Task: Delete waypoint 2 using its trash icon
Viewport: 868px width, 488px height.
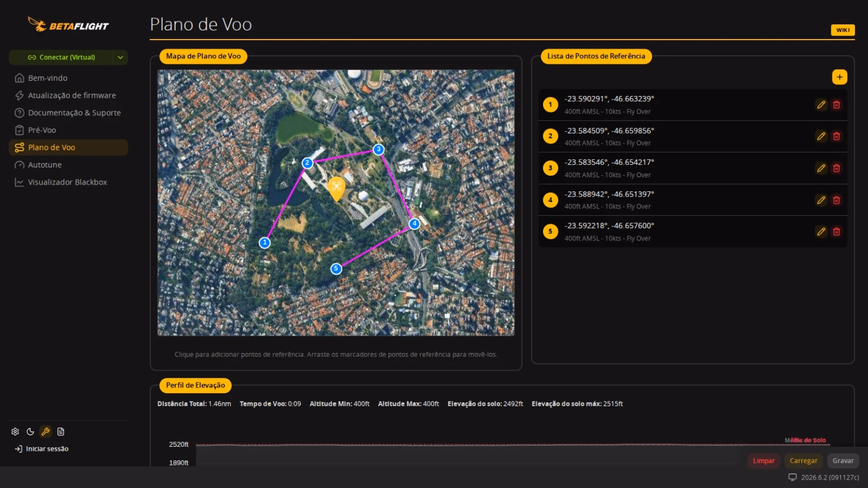Action: click(836, 136)
